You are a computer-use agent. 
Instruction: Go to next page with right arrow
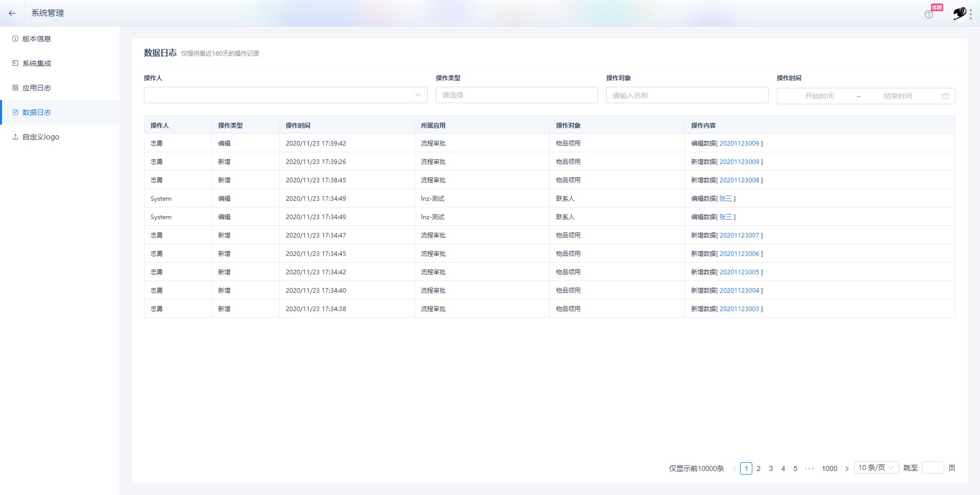[847, 468]
